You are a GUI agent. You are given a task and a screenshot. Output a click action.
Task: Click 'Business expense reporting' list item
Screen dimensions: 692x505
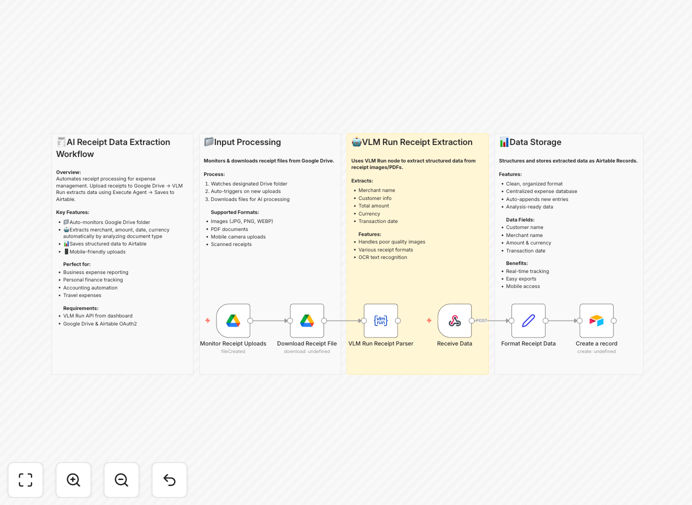pos(96,272)
